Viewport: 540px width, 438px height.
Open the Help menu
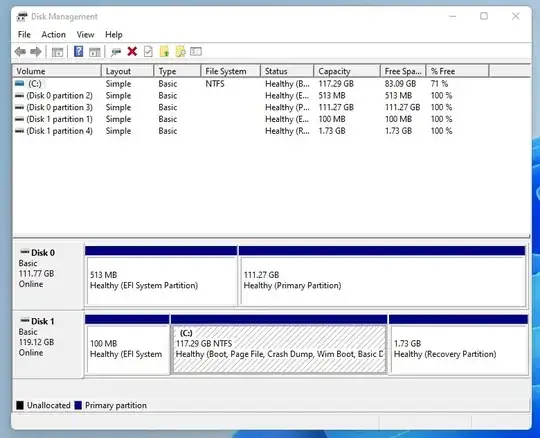click(114, 34)
